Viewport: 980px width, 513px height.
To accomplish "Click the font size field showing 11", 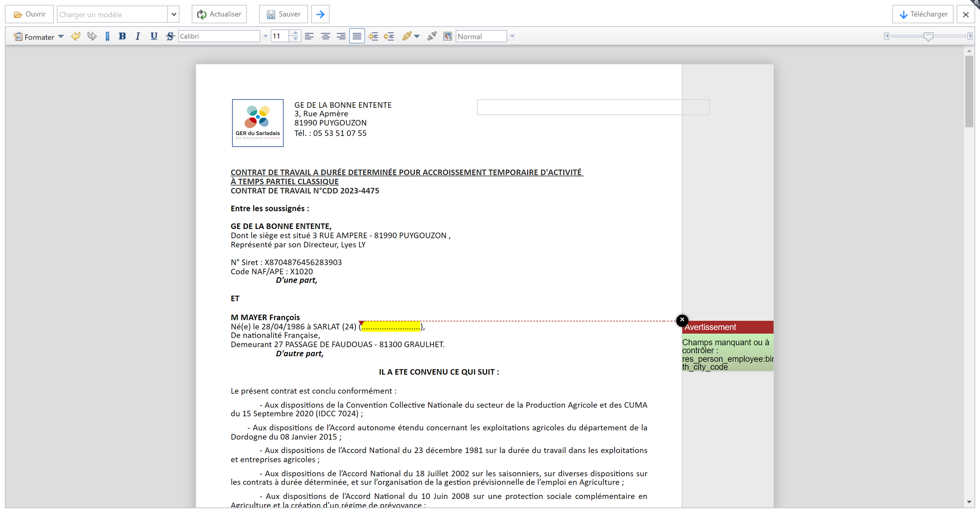I will pos(280,36).
